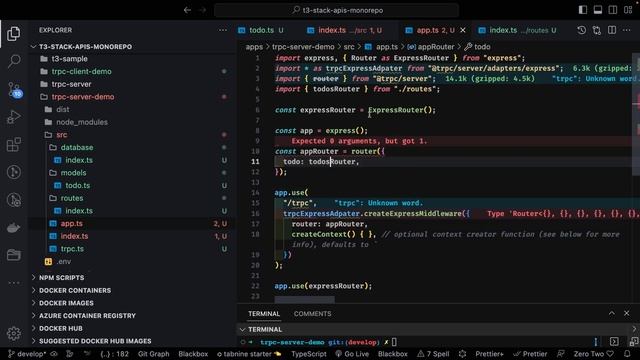Open notifications bell in status bar

(x=627, y=354)
